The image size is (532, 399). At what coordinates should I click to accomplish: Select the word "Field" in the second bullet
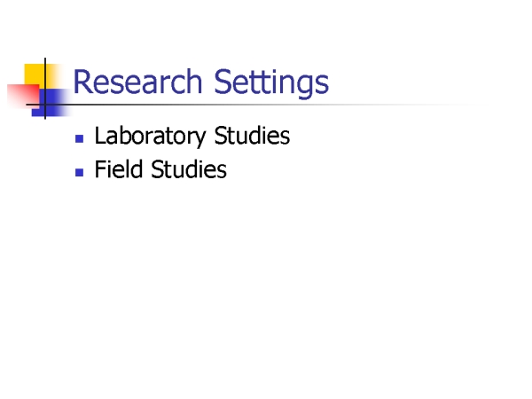(x=119, y=169)
